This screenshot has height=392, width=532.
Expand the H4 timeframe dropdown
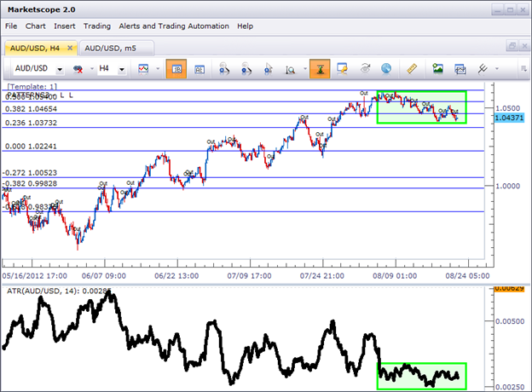(121, 70)
